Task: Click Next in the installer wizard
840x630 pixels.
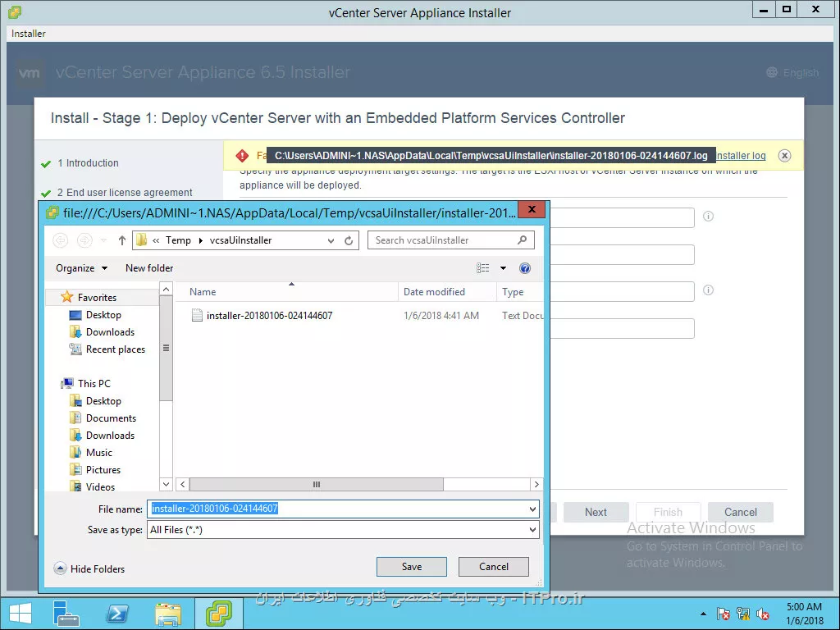Action: click(596, 512)
